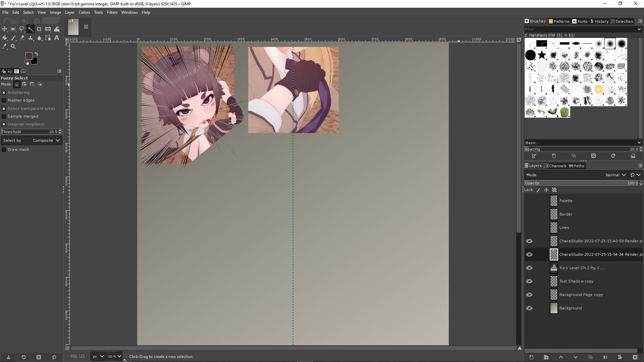Switch to the Fonts tab
Screen dimensions: 644x362
tap(580, 21)
